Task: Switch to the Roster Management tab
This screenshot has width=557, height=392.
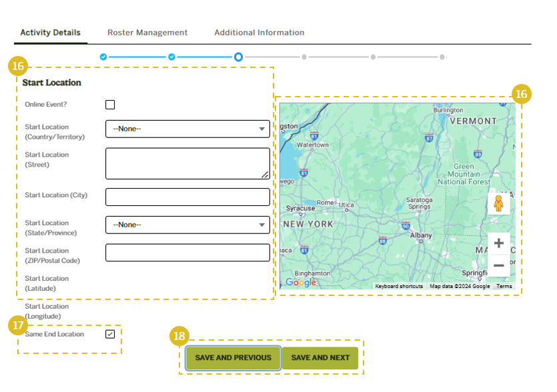Action: [147, 33]
